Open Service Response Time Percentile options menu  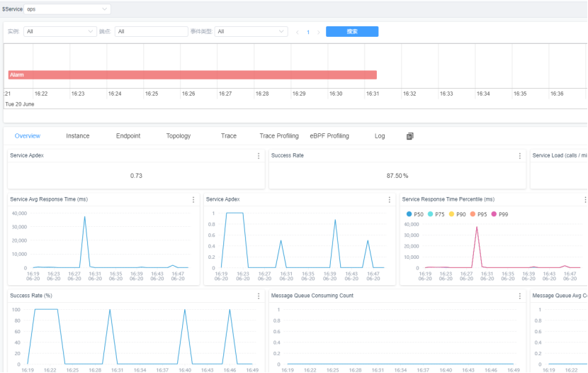584,200
